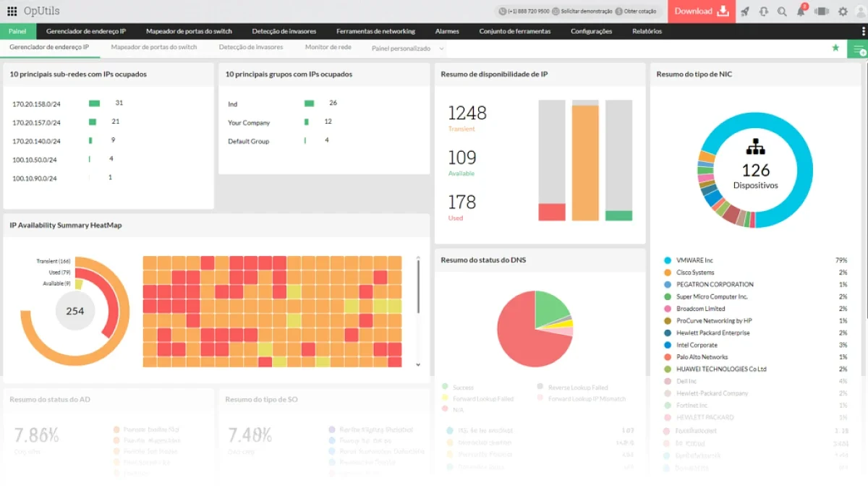Open the three-dot overflow menu
868x488 pixels.
point(864,31)
